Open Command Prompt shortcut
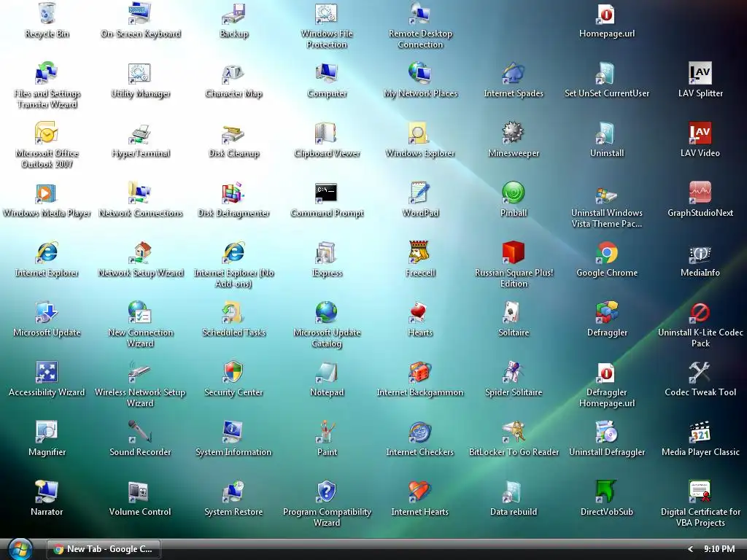Screen dimensions: 747x560 (327, 192)
